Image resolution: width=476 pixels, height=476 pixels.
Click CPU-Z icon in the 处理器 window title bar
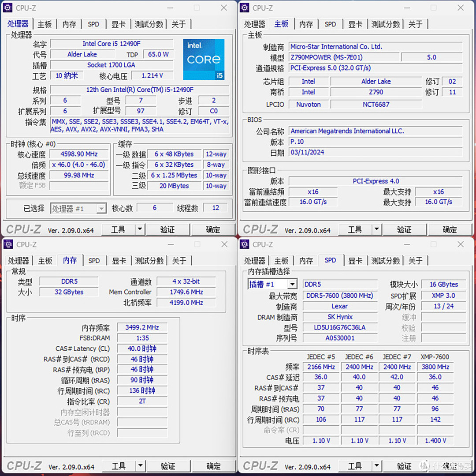point(7,7)
